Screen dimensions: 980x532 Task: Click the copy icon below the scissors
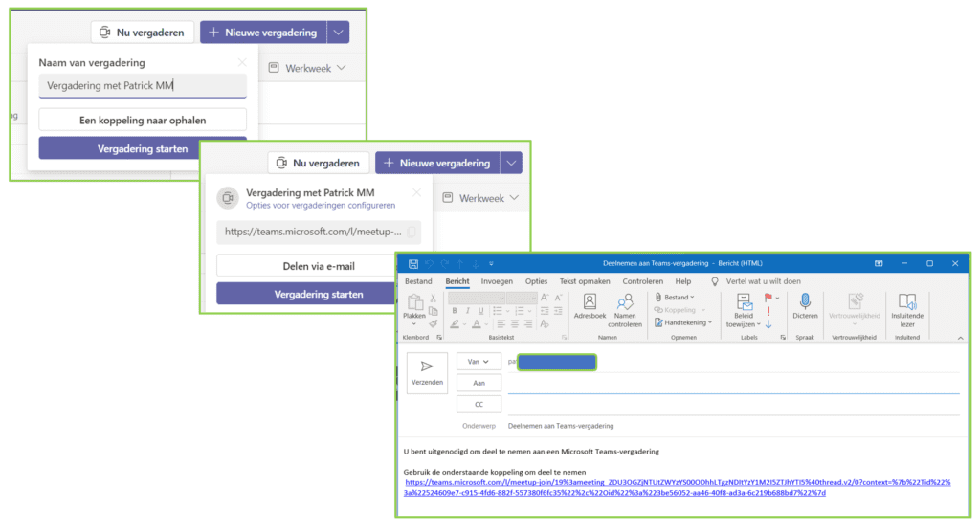point(433,311)
